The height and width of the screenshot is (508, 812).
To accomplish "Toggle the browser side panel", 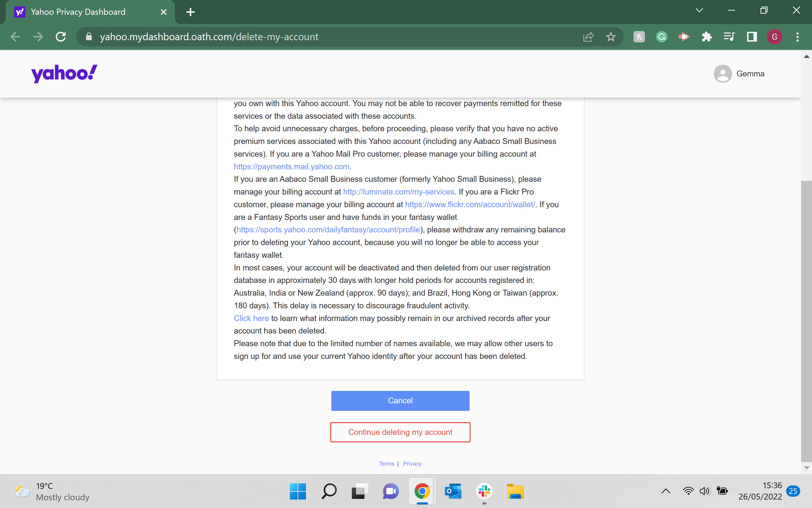I will pos(752,37).
